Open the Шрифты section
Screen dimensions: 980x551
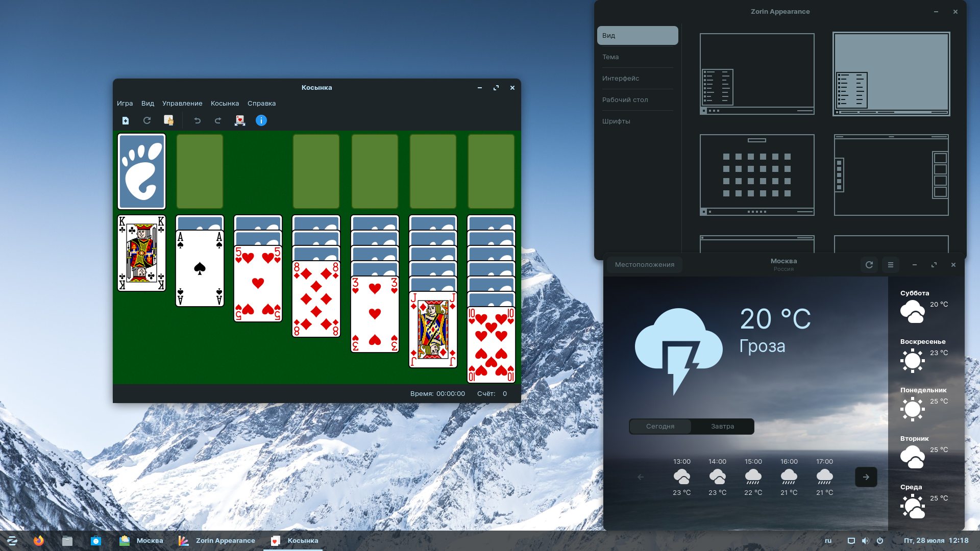[616, 121]
